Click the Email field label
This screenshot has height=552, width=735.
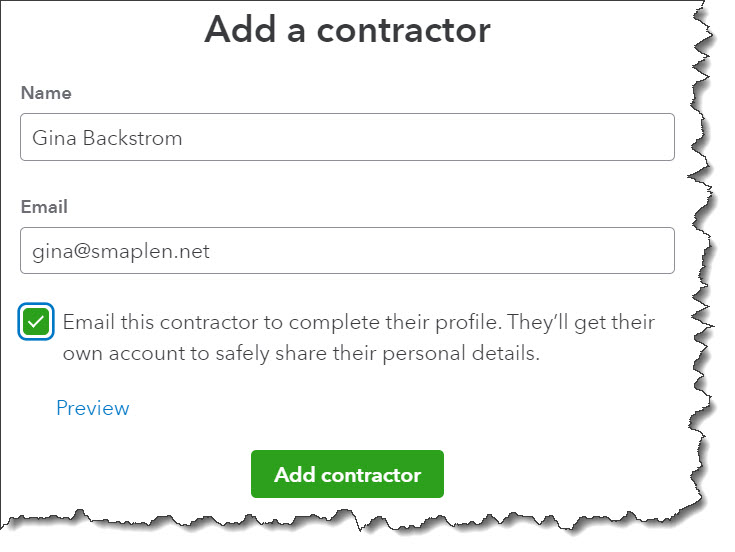point(44,207)
